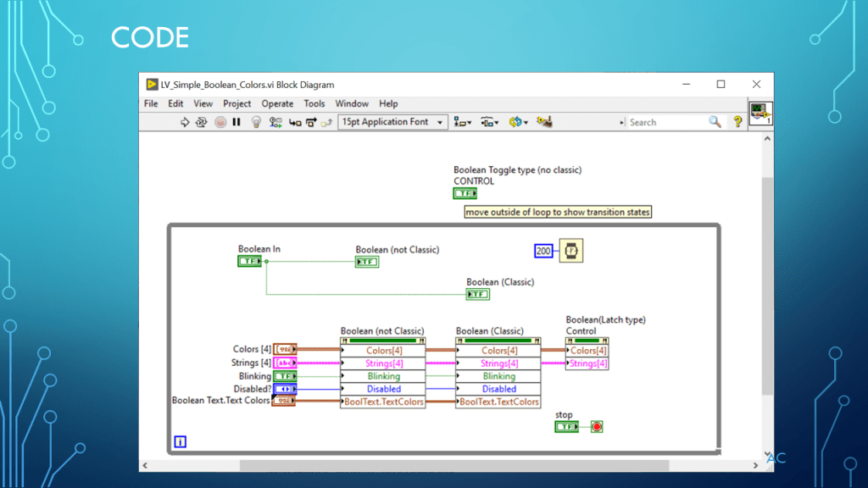Click the red loop stop condition terminal
This screenshot has width=868, height=488.
click(x=596, y=426)
